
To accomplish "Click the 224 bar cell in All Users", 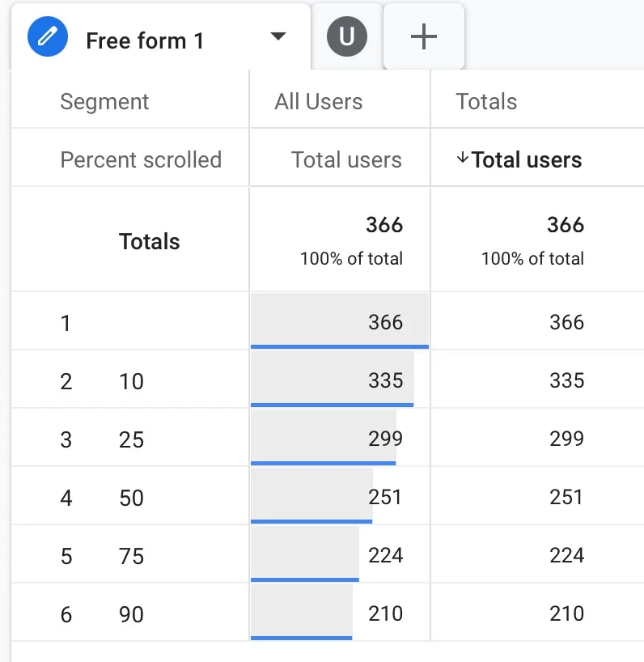I will click(x=340, y=554).
